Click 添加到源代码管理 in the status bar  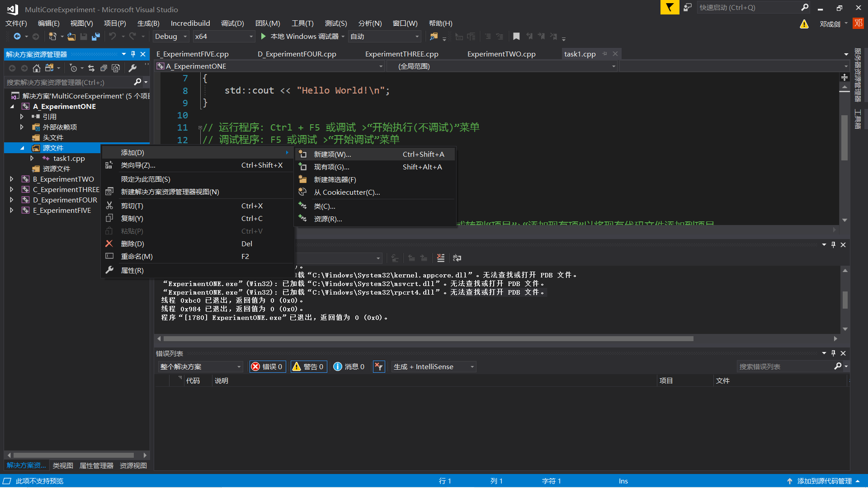824,481
